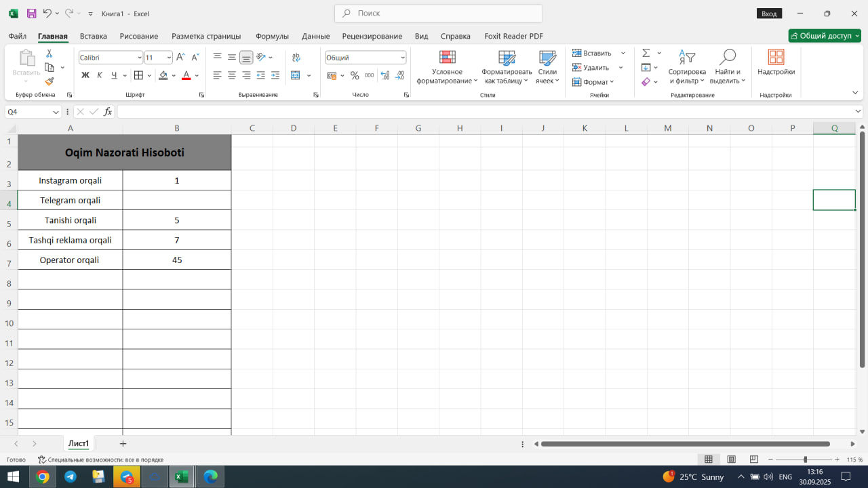868x488 pixels.
Task: Toggle bold (Ж) formatting
Action: click(x=85, y=75)
